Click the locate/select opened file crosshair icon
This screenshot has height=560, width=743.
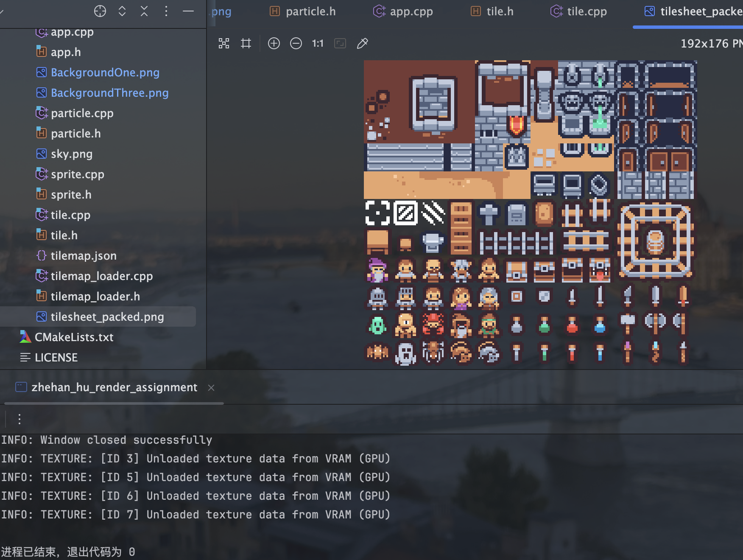(x=100, y=11)
